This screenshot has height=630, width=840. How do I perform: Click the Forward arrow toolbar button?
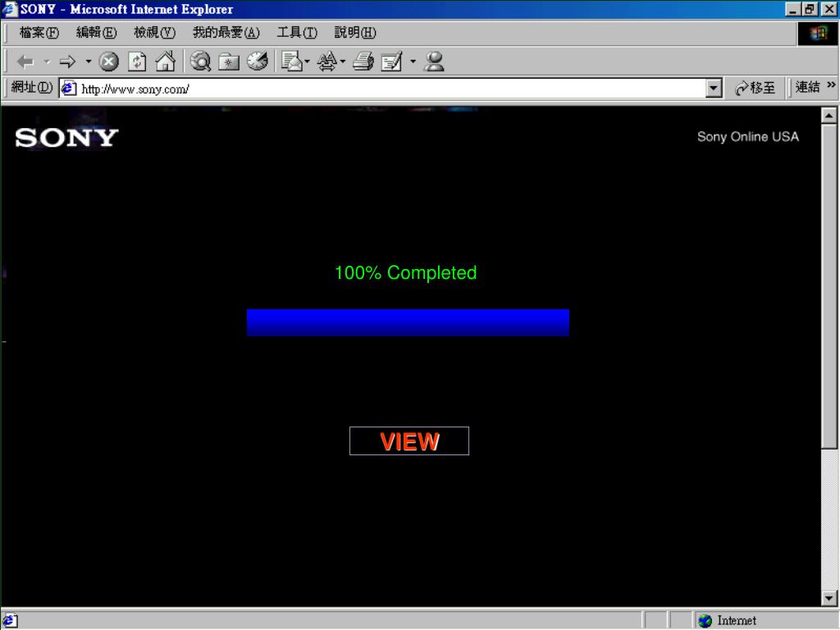pyautogui.click(x=67, y=62)
